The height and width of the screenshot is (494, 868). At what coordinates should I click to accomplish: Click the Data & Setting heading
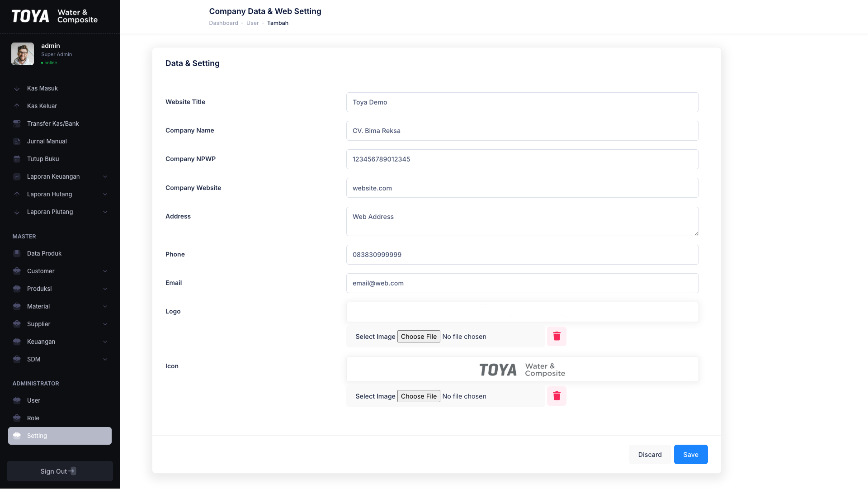click(x=193, y=64)
